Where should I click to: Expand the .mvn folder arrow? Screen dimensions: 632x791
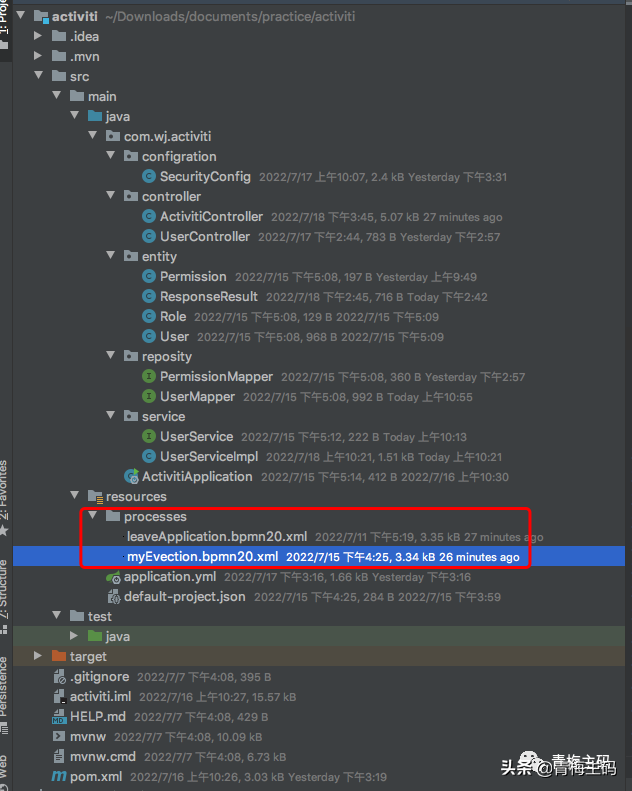click(x=38, y=55)
